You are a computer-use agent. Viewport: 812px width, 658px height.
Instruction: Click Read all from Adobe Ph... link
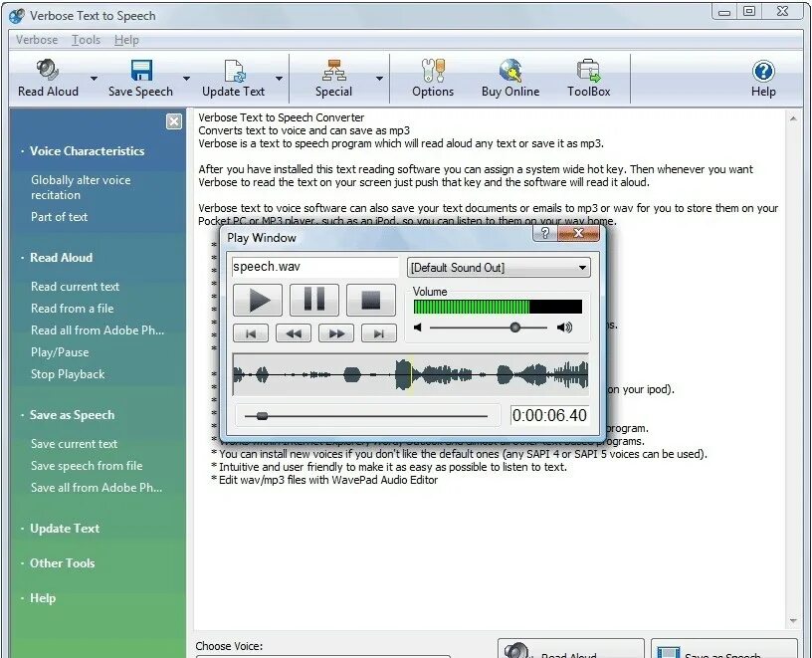[98, 330]
